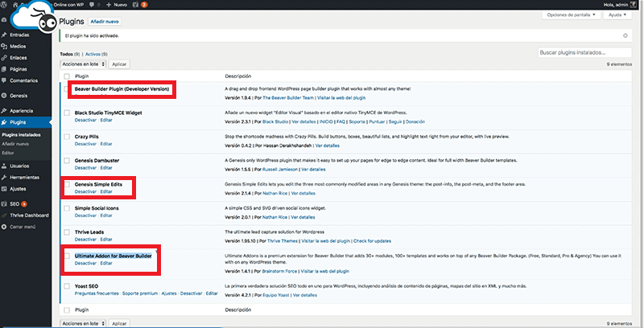Open Enlaces chain icon in sidebar

4,58
